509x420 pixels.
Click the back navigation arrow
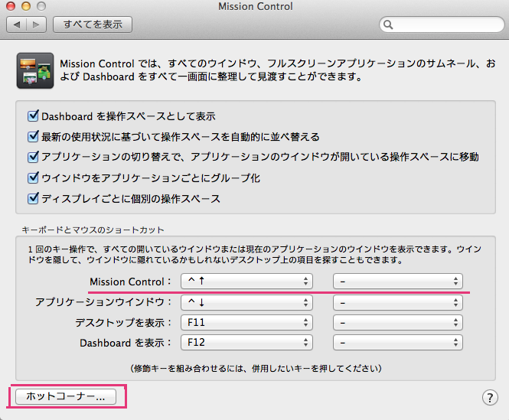pyautogui.click(x=17, y=24)
